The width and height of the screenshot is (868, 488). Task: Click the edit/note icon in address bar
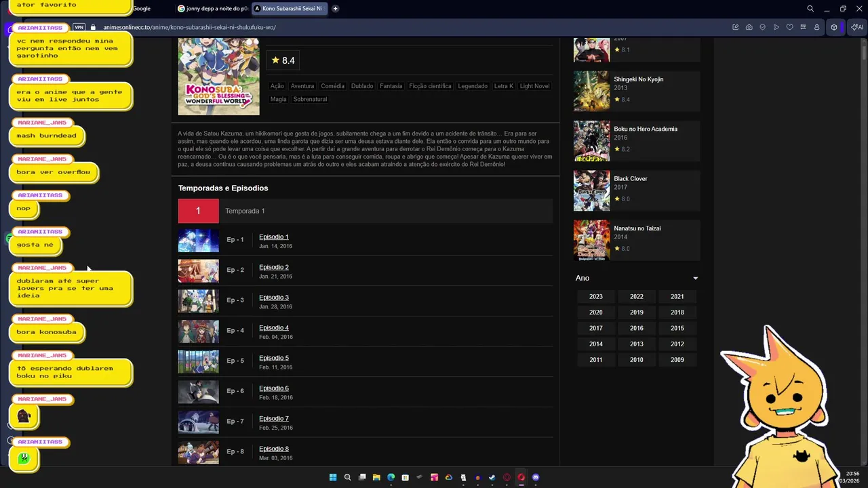(x=735, y=27)
